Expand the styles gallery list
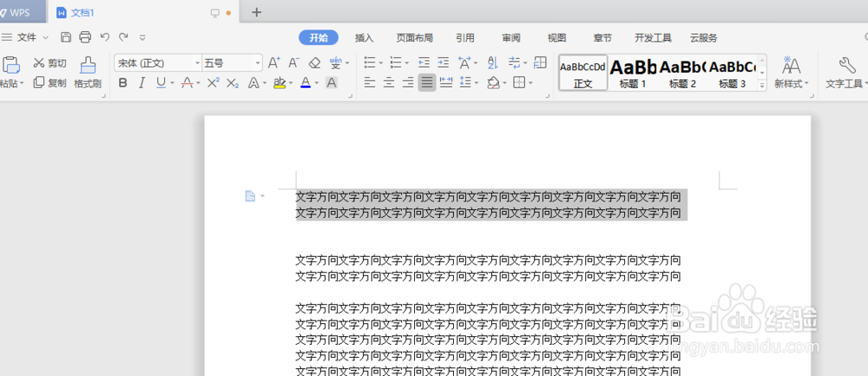This screenshot has width=868, height=376. tap(762, 85)
